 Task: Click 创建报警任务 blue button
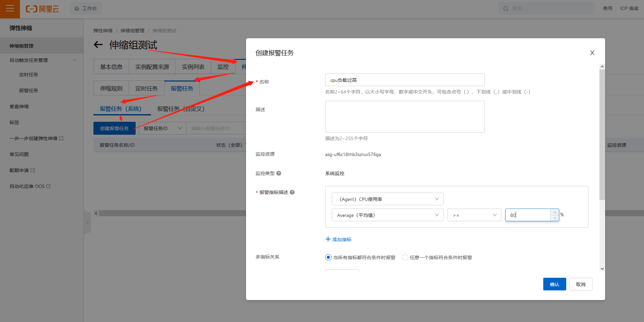[x=114, y=128]
